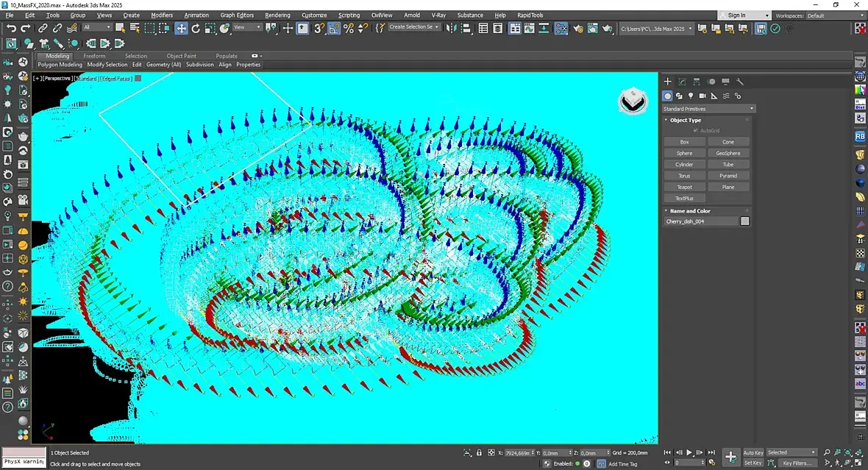Open the Modifiers menu
The height and width of the screenshot is (470, 868).
click(162, 15)
